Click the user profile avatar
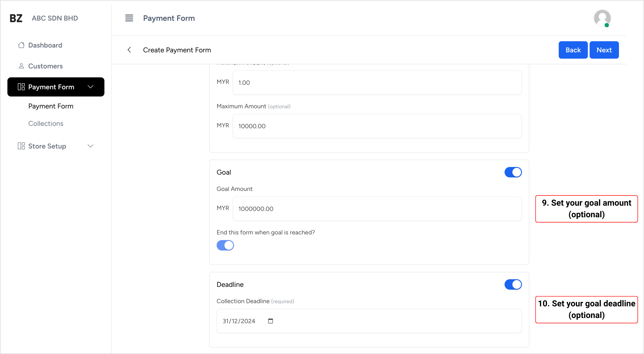Image resolution: width=644 pixels, height=354 pixels. pos(602,18)
